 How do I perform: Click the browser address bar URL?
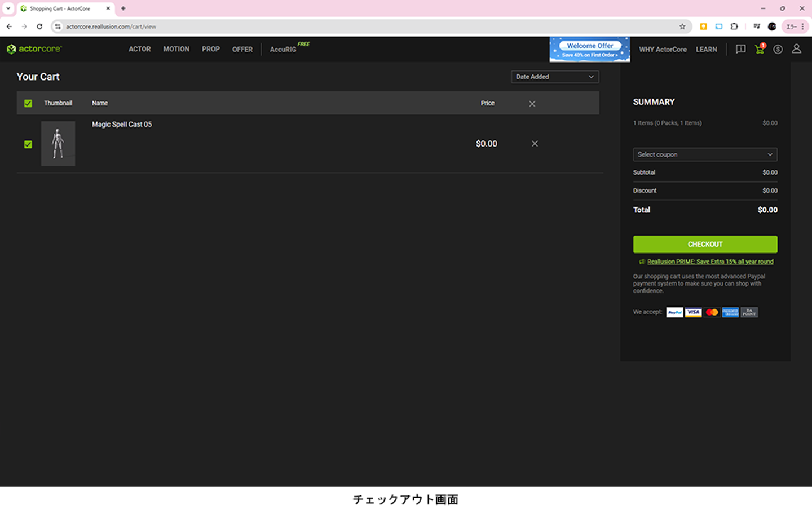[111, 26]
